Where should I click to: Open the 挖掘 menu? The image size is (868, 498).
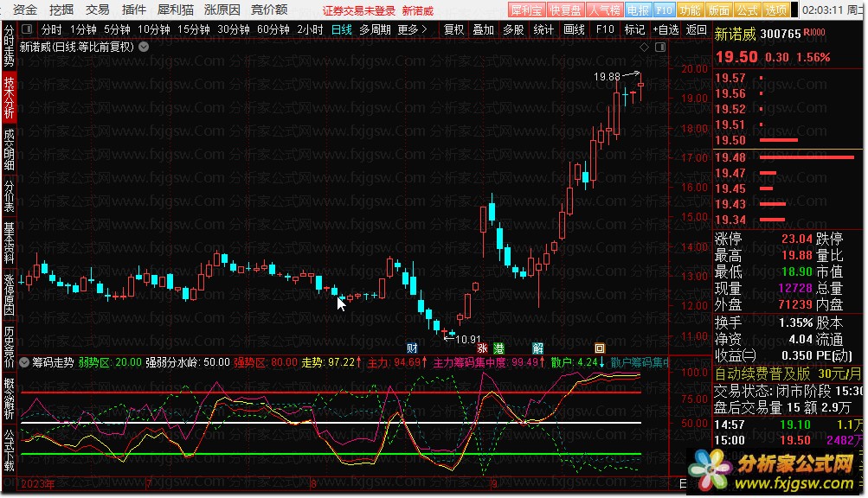coord(61,10)
